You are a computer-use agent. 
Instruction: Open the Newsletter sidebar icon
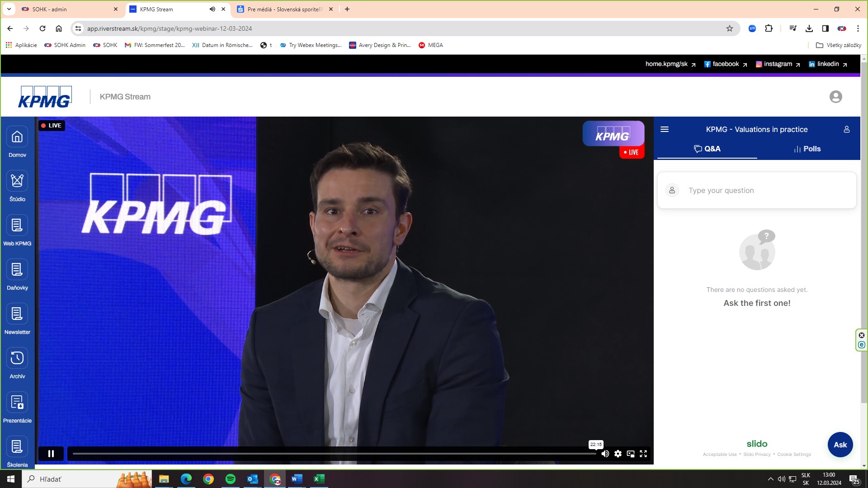(17, 314)
